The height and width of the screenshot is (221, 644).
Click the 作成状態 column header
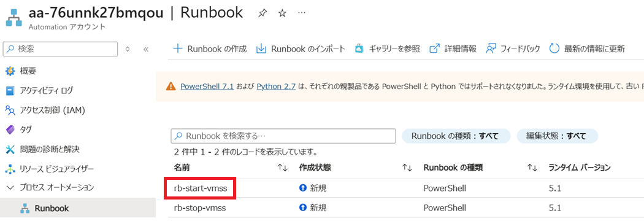pos(315,168)
